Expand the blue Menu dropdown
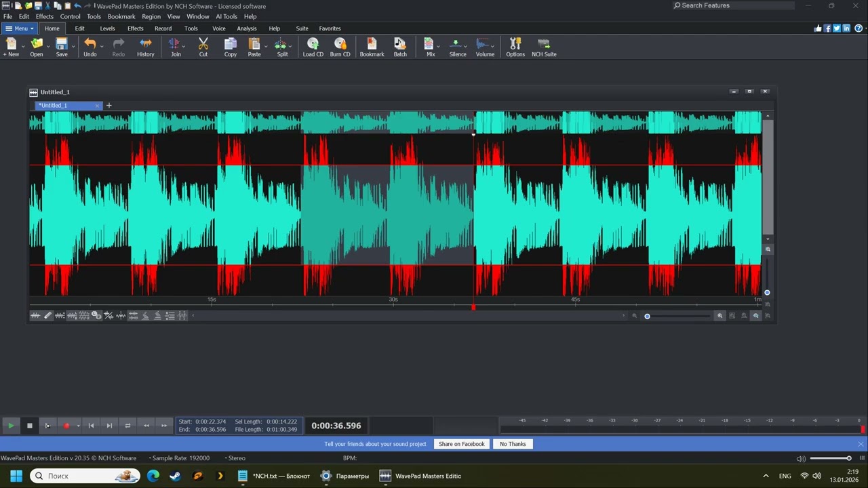868x488 pixels. (19, 28)
